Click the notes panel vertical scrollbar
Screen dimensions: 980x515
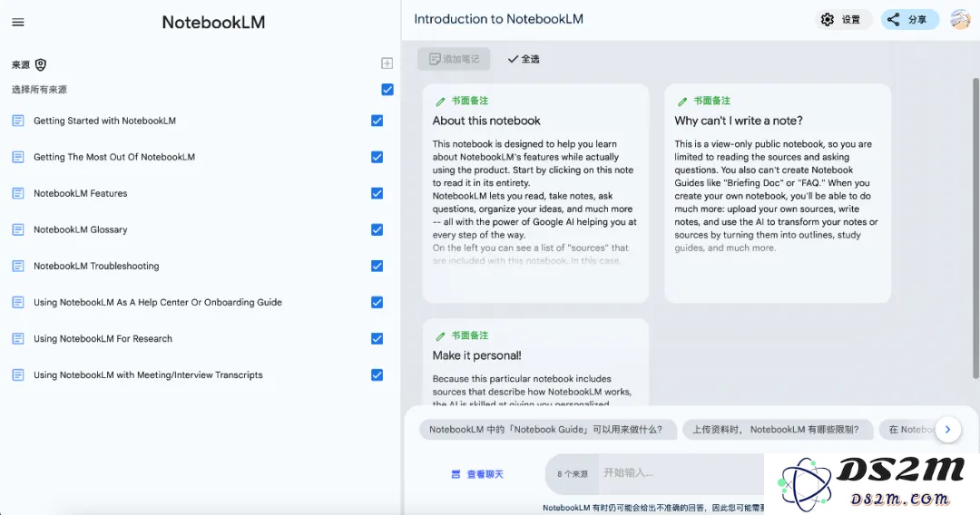coord(975,228)
